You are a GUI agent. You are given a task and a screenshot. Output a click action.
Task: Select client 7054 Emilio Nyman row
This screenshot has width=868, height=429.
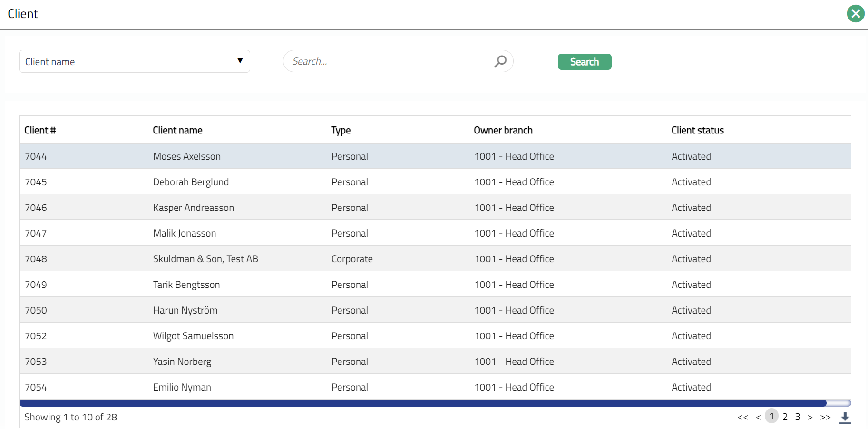coord(182,387)
